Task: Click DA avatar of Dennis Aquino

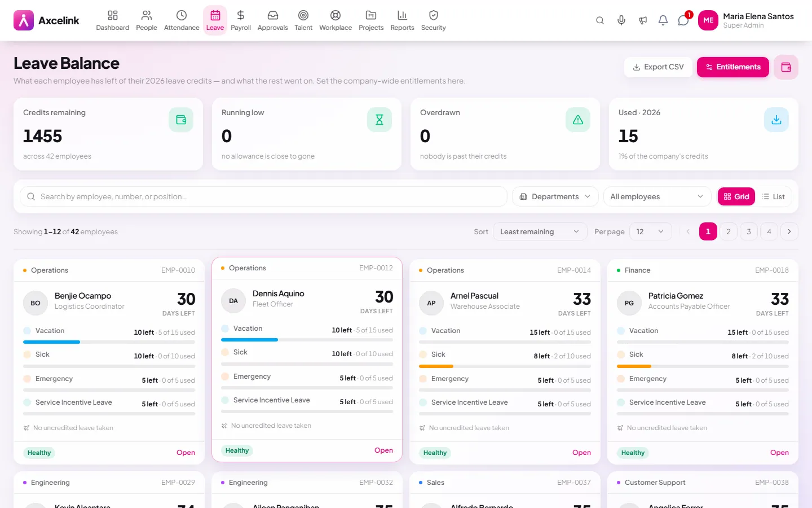Action: tap(233, 301)
